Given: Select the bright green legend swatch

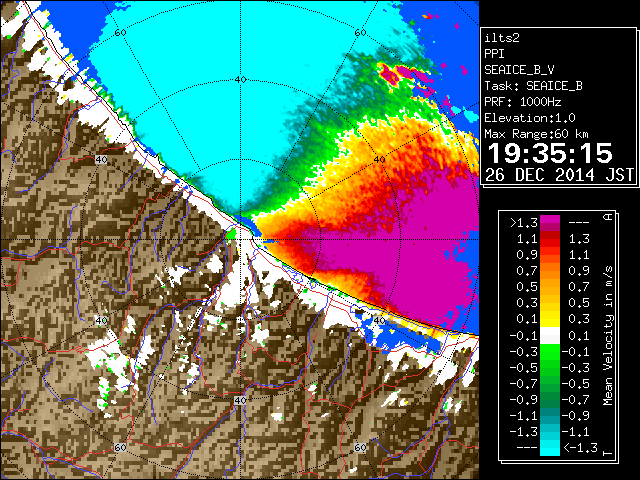Looking at the screenshot, I should [x=550, y=352].
